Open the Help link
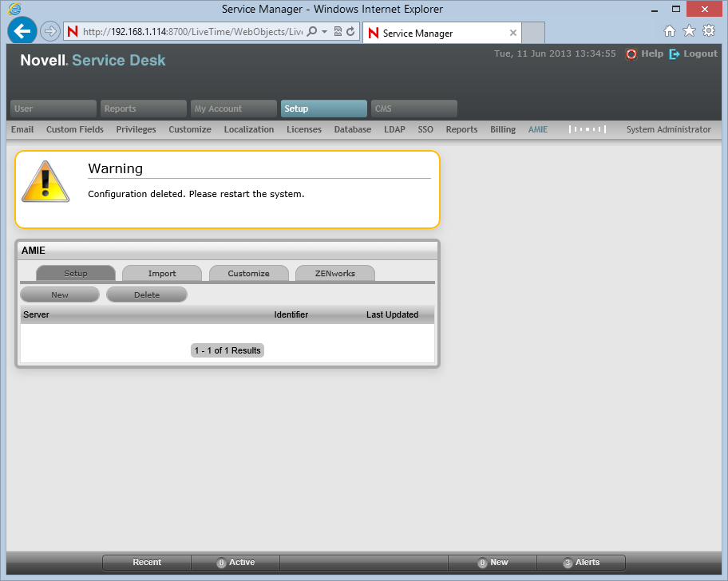This screenshot has height=581, width=728. (x=652, y=53)
